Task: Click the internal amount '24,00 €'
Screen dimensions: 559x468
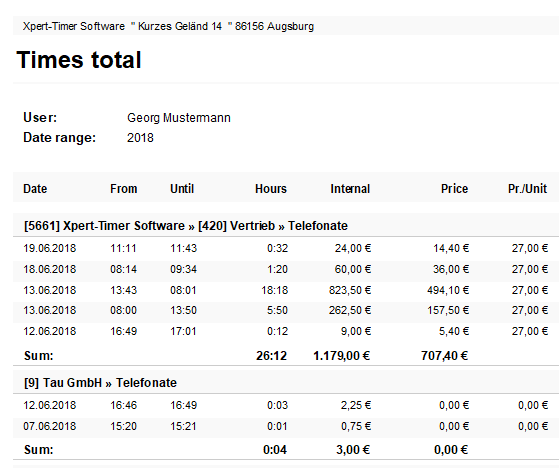Action: click(353, 248)
